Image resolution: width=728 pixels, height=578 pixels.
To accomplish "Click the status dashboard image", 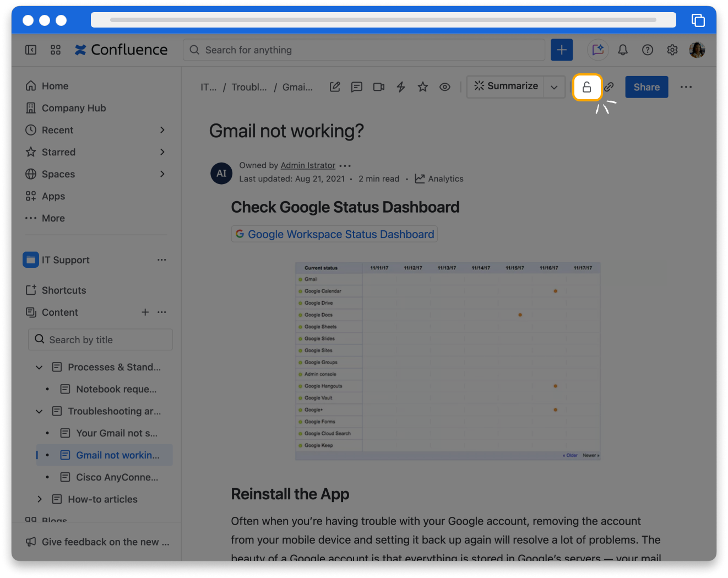I will tap(448, 361).
